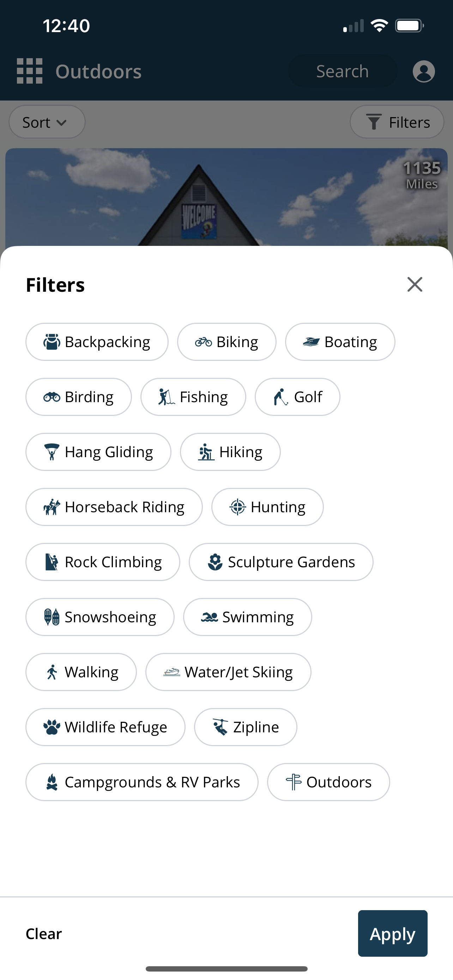Expand the Sort dropdown
Viewport: 453px width, 980px height.
tap(47, 122)
